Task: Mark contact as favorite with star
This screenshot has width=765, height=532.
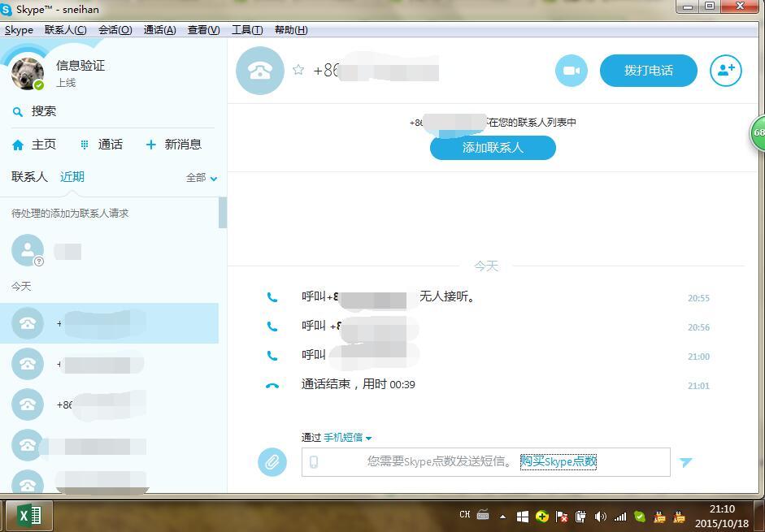Action: [x=298, y=71]
